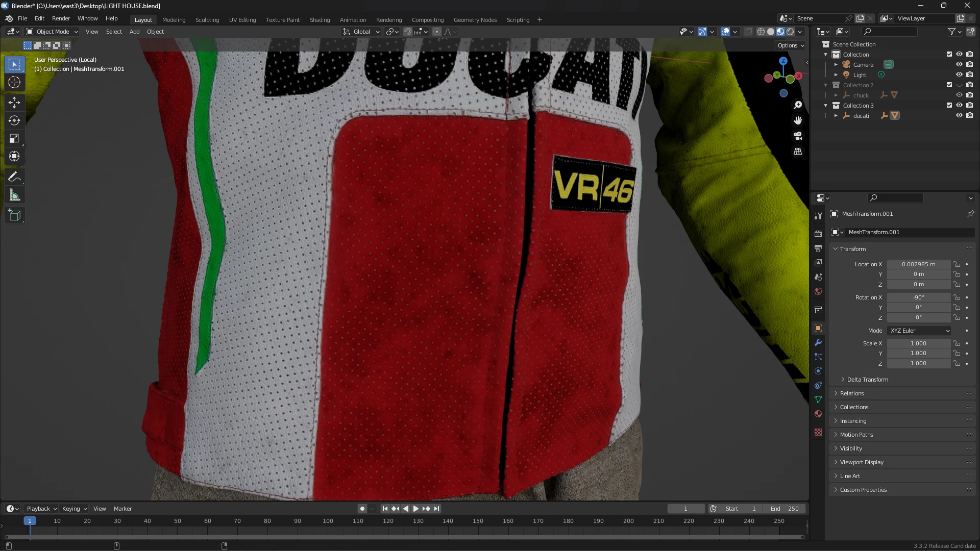The image size is (980, 551).
Task: Open the Object Mode dropdown
Action: 52,32
